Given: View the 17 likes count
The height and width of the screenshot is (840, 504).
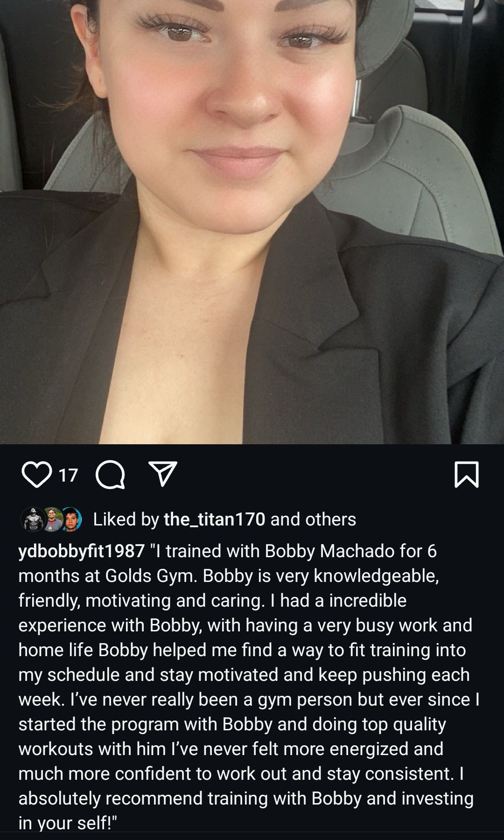Looking at the screenshot, I should [68, 475].
